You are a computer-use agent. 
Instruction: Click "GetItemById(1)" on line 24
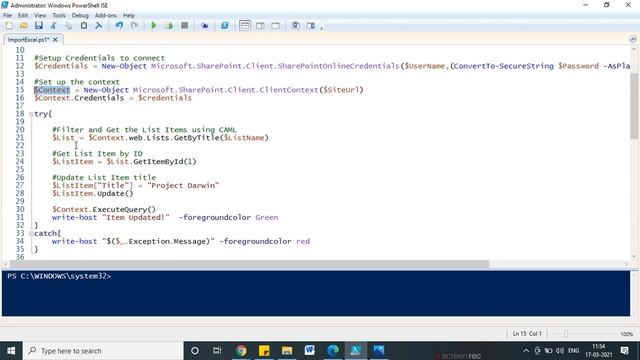pyautogui.click(x=165, y=162)
